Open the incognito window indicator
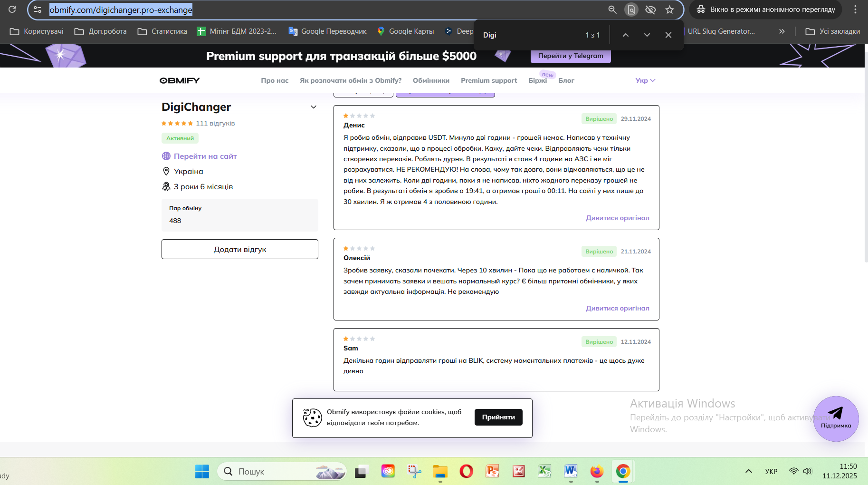Screen dimensions: 868x485 (x=766, y=10)
